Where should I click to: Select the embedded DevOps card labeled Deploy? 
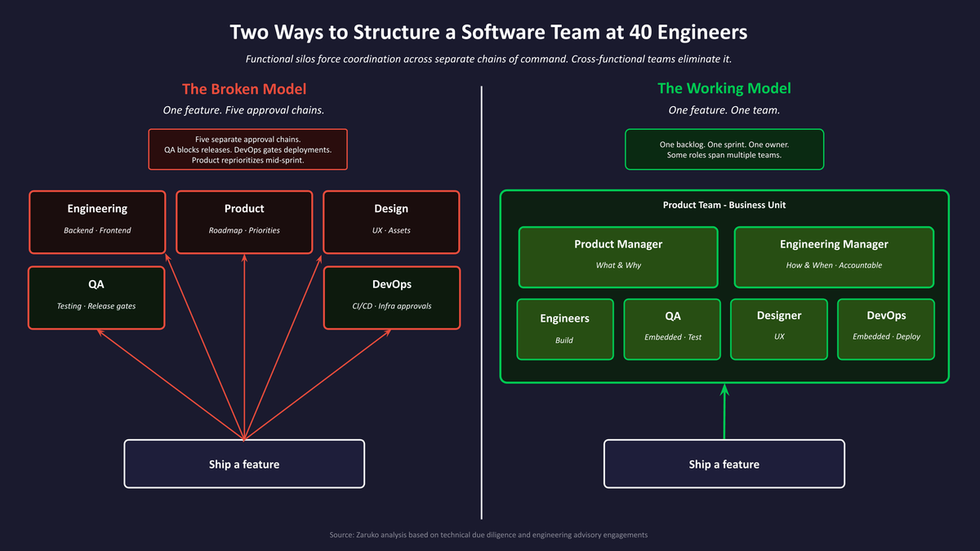(x=885, y=328)
